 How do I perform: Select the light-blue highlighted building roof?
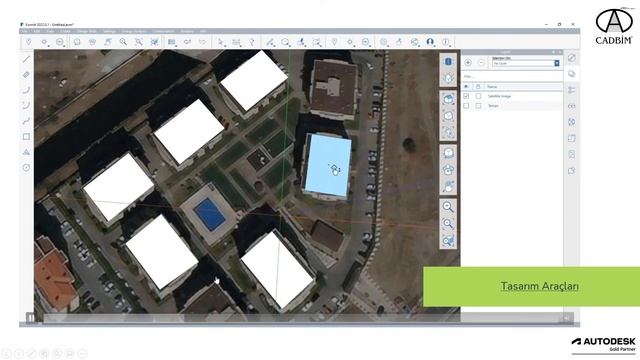tap(328, 165)
